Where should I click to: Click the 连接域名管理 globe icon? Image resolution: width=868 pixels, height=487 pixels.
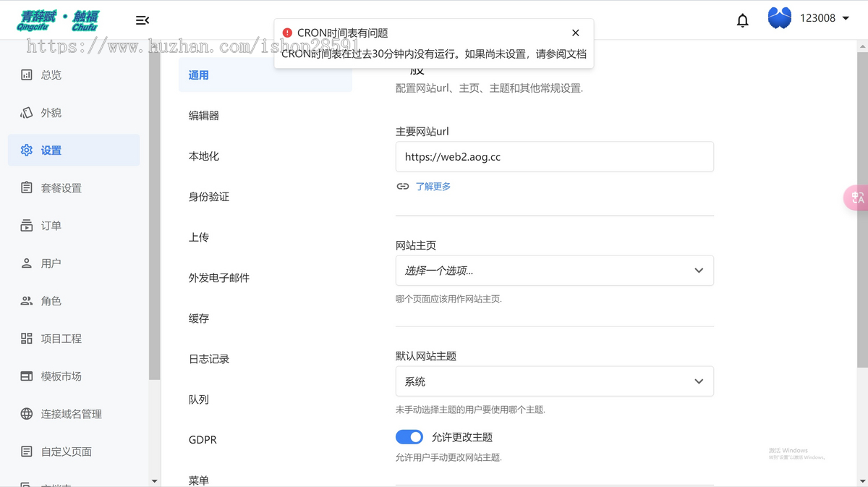27,413
